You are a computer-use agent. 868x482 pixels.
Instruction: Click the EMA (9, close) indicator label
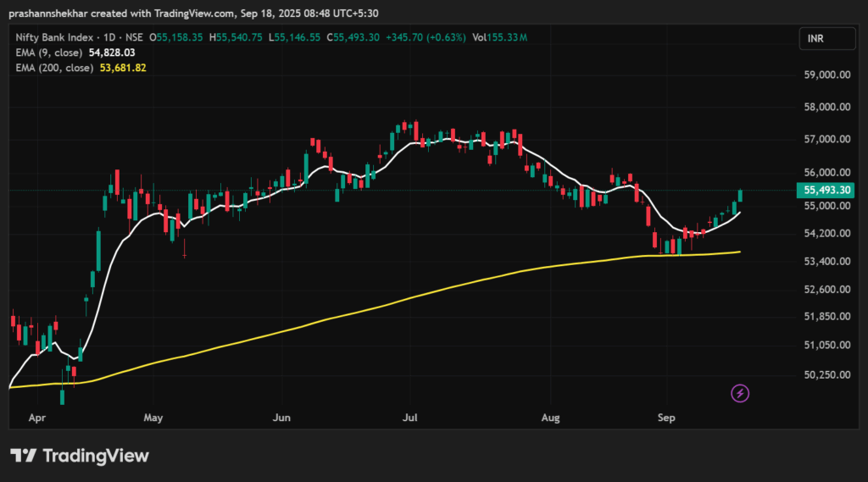pyautogui.click(x=48, y=53)
